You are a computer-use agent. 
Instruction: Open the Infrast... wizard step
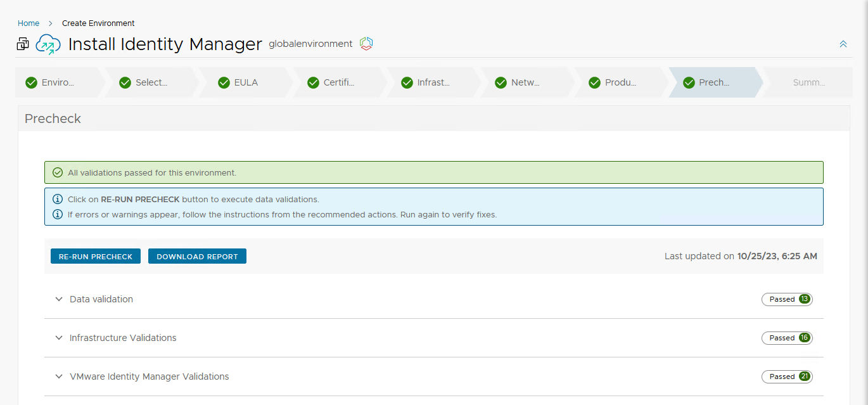point(433,82)
